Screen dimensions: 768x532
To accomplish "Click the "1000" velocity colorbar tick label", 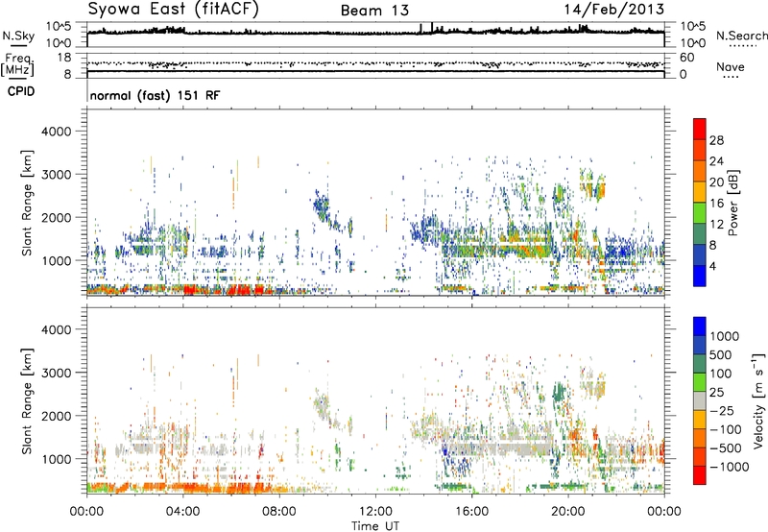I will [725, 336].
